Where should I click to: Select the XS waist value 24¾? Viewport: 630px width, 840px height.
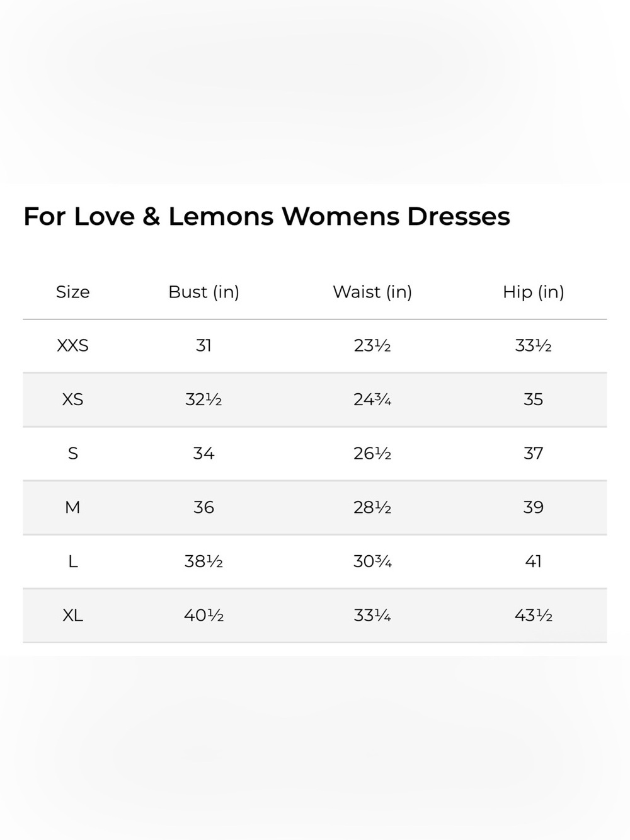372,400
